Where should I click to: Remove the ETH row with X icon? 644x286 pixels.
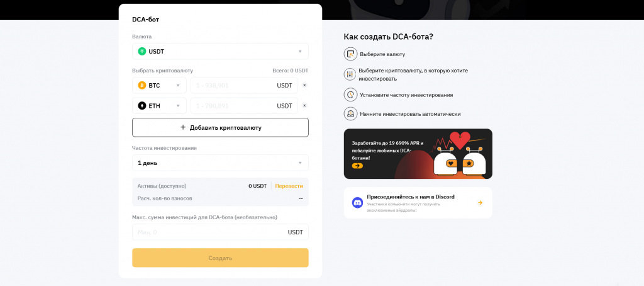click(304, 106)
